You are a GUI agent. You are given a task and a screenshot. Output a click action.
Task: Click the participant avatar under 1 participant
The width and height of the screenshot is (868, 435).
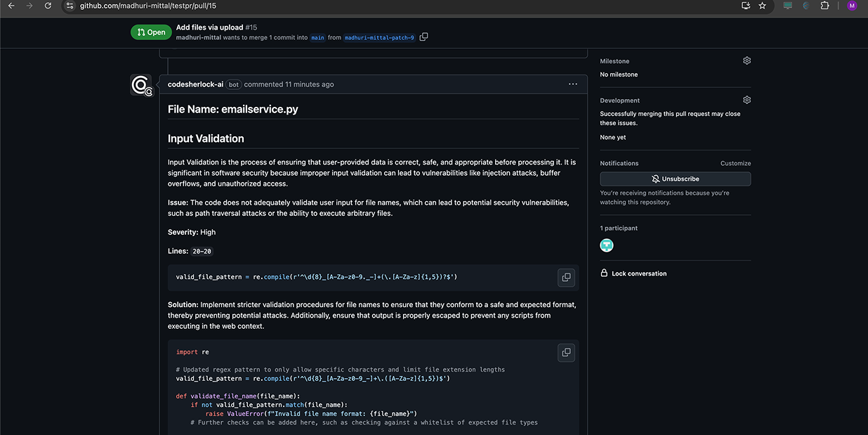(x=606, y=245)
